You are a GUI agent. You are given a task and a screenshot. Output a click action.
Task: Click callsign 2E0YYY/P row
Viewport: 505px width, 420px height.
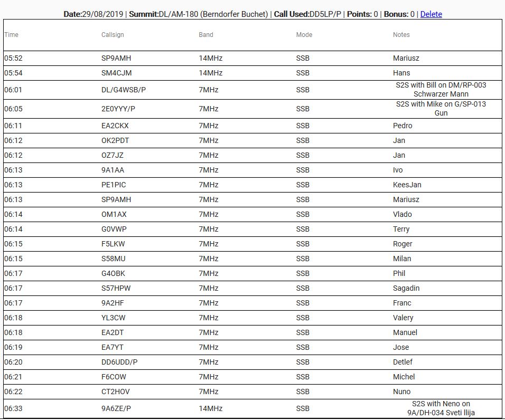118,109
